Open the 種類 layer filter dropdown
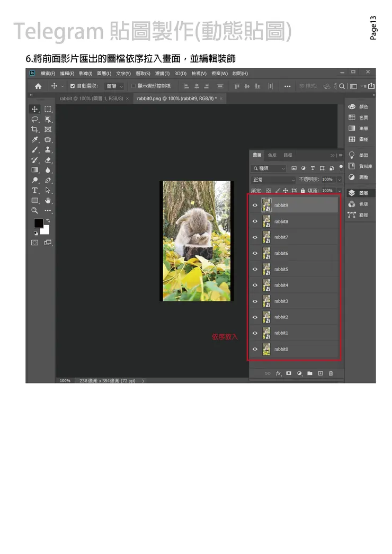Viewport: 392px width, 554px height. click(268, 168)
